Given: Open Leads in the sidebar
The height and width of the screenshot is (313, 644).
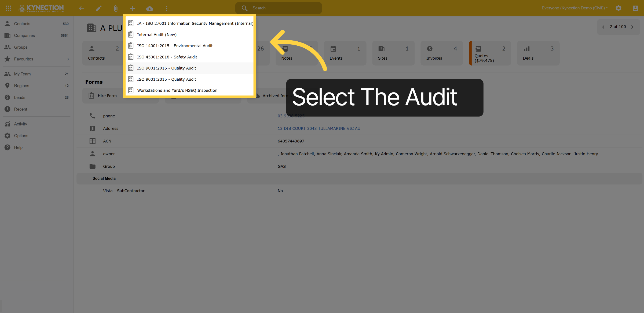Looking at the screenshot, I should pos(37,97).
